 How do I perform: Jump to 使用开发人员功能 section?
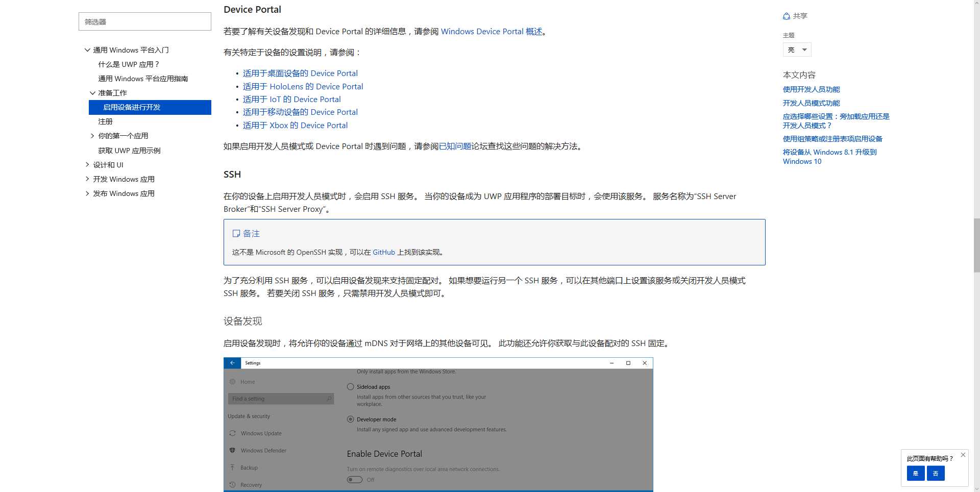811,89
